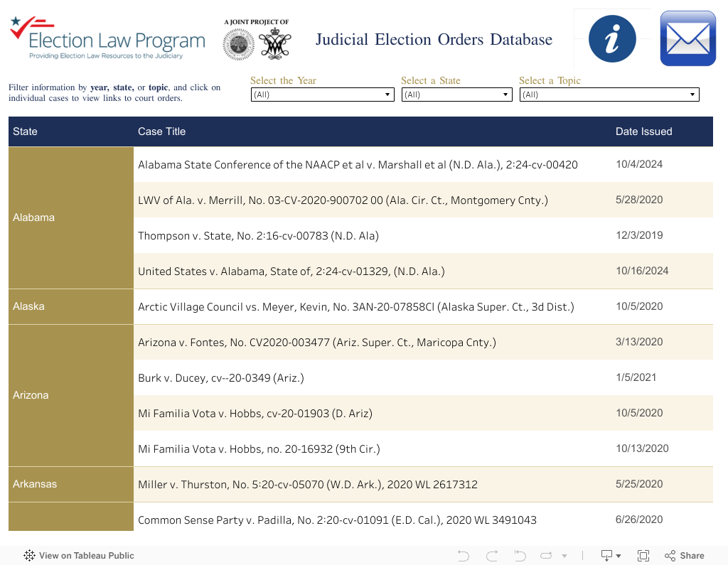728x565 pixels.
Task: Click the Case Title column header
Action: click(161, 131)
